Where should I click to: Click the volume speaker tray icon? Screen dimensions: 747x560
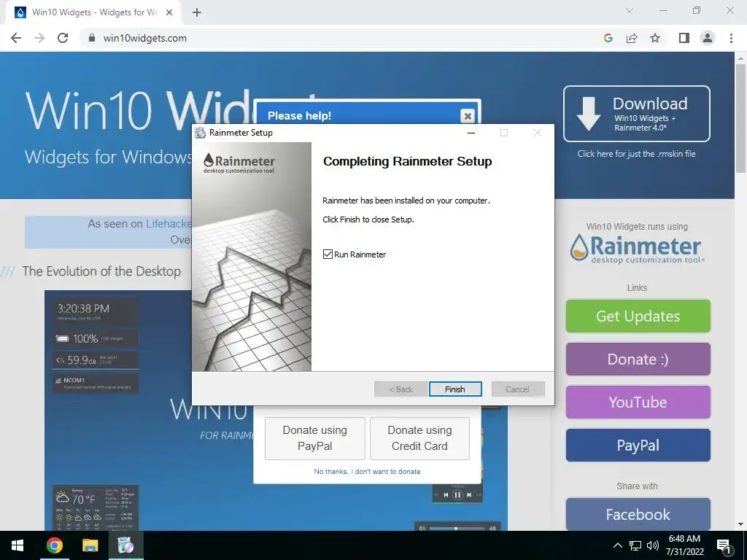tap(653, 545)
